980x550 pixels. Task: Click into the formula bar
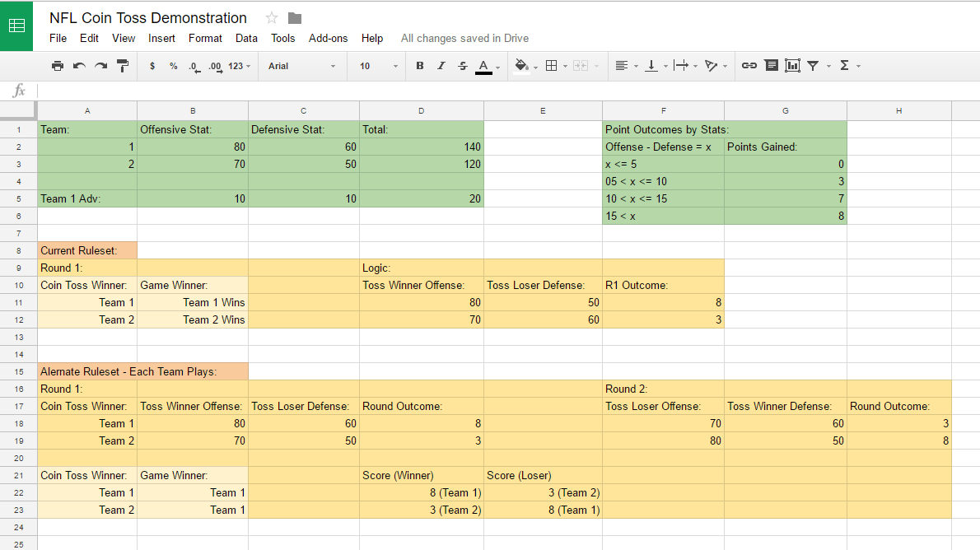coord(507,91)
